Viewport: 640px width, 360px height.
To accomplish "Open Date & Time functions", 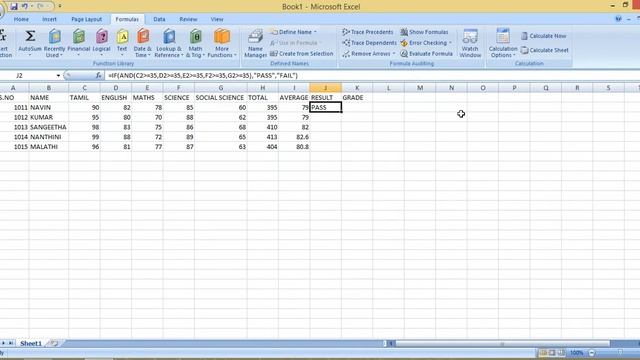I will point(142,42).
